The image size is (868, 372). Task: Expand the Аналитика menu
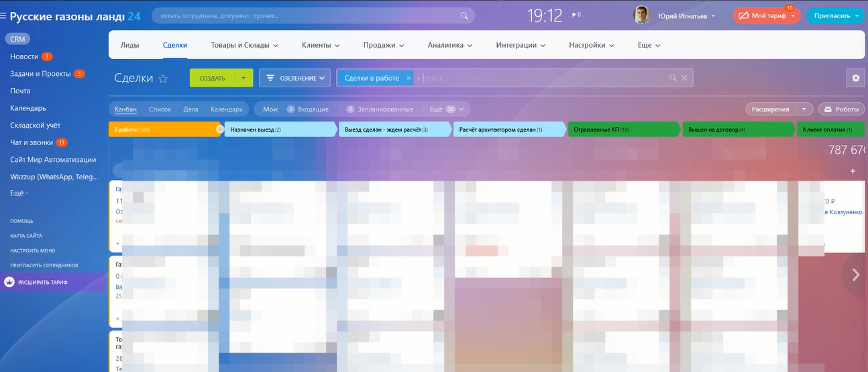[450, 45]
